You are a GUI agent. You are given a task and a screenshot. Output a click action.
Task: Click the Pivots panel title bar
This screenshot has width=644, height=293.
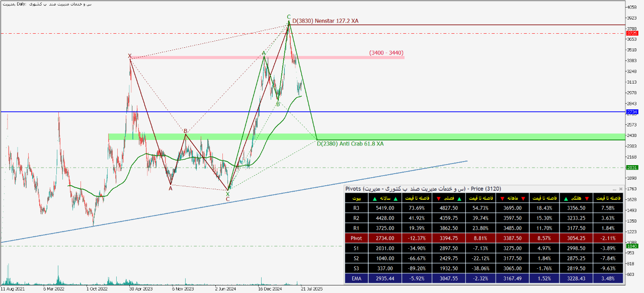click(x=453, y=189)
